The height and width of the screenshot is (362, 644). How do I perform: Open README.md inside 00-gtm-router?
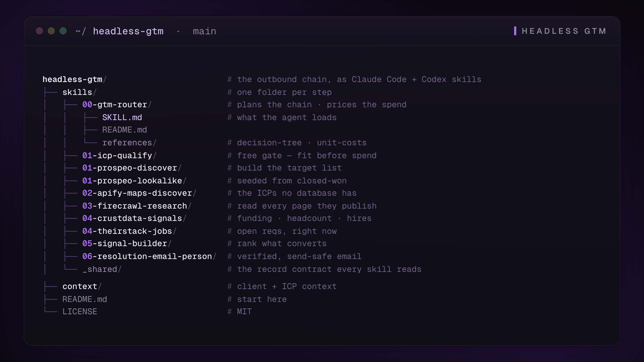(x=125, y=130)
